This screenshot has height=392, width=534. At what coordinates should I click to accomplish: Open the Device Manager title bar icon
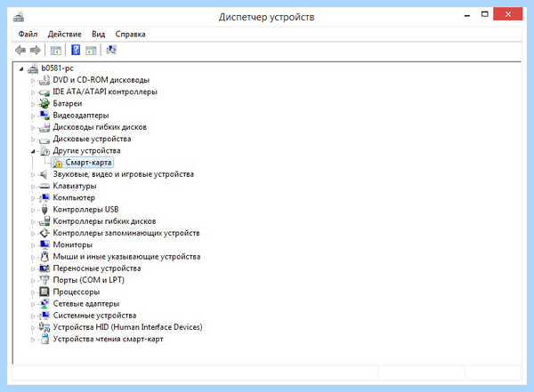click(19, 16)
